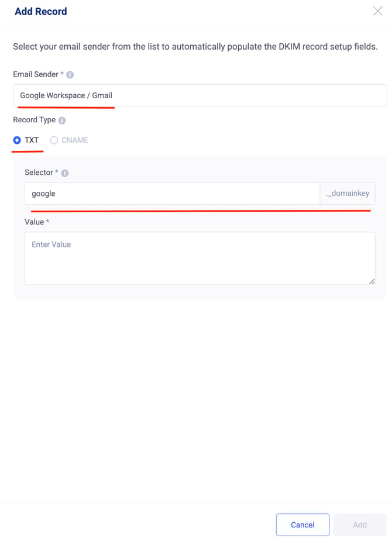Open the Email Sender dropdown
The width and height of the screenshot is (392, 538).
(x=200, y=95)
